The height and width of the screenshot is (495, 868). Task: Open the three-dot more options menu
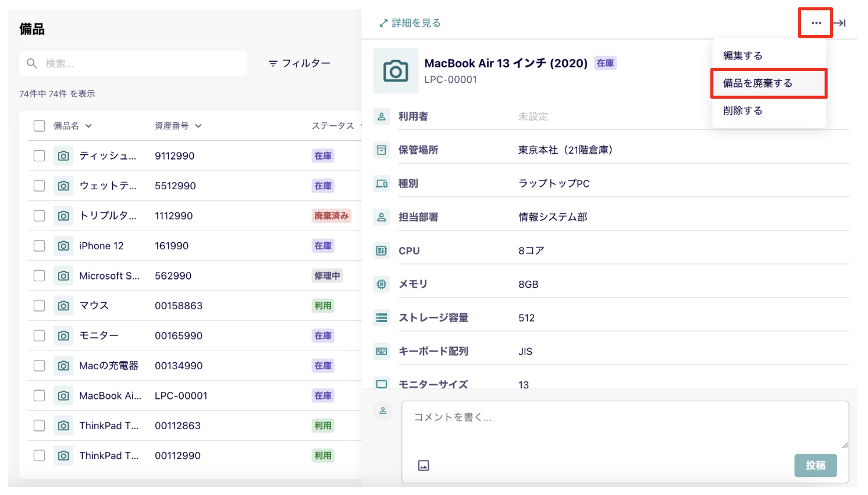point(816,23)
